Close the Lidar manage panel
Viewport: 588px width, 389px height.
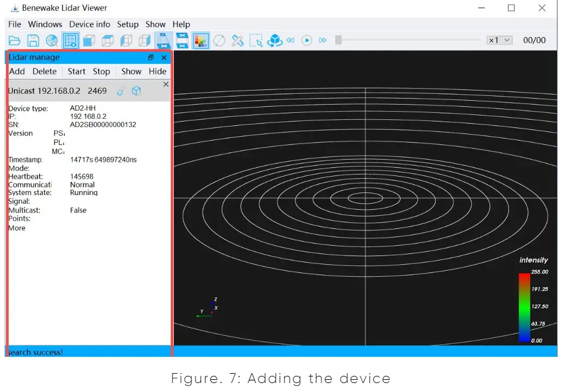point(164,57)
